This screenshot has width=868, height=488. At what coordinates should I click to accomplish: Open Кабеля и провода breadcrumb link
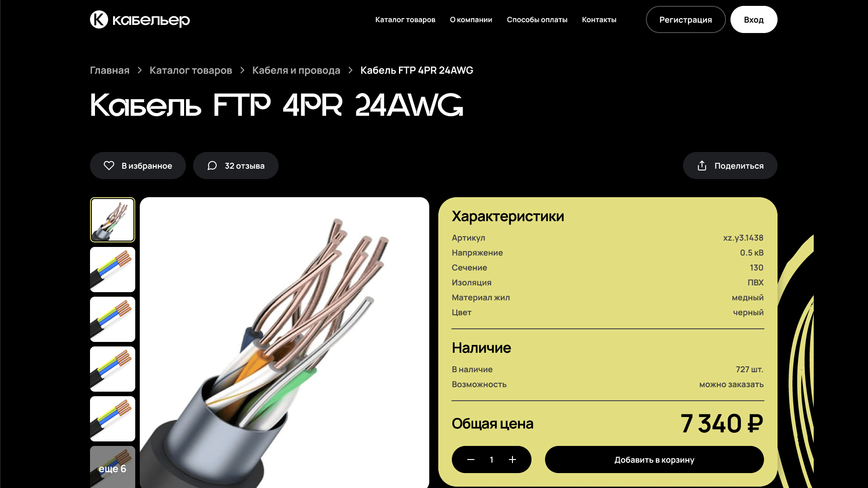[296, 70]
